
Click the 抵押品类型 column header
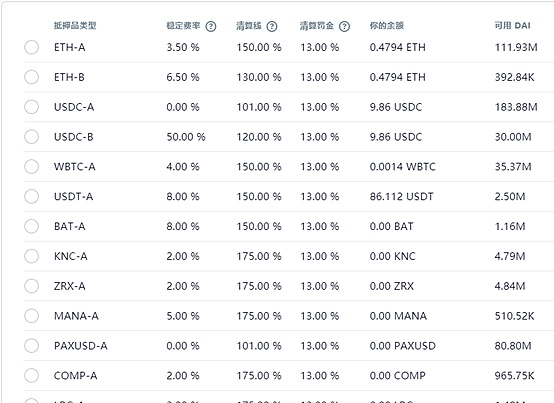[x=75, y=25]
